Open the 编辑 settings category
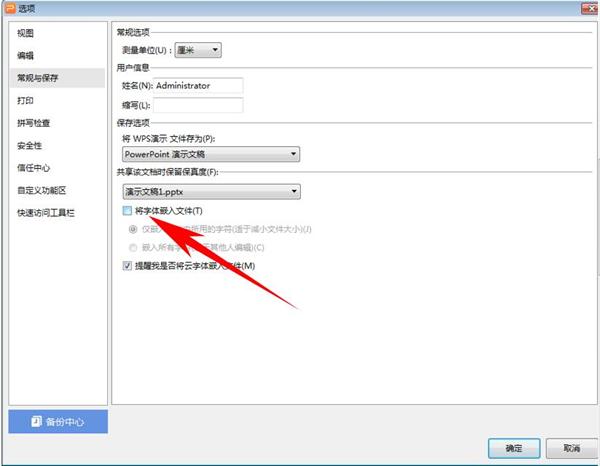600x466 pixels. point(25,56)
